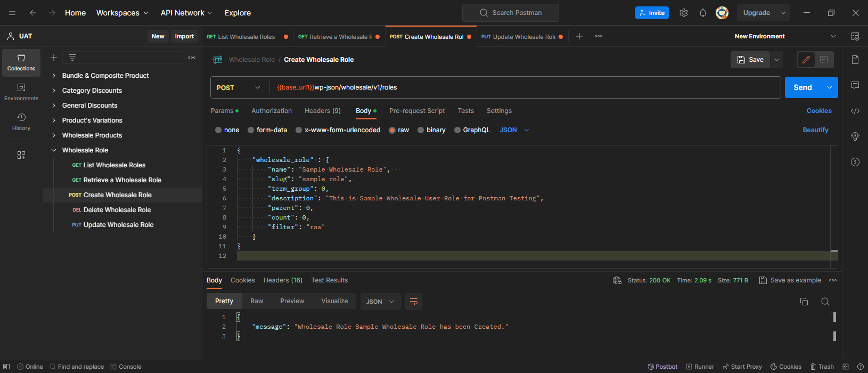868x373 pixels.
Task: Open the Tests request tab
Action: tap(465, 111)
